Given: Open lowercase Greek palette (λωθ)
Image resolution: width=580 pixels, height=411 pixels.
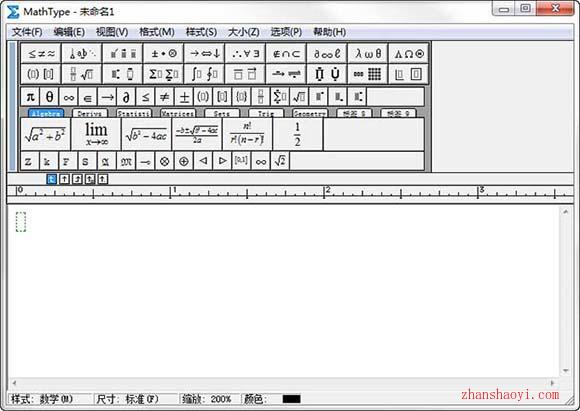Looking at the screenshot, I should 368,54.
